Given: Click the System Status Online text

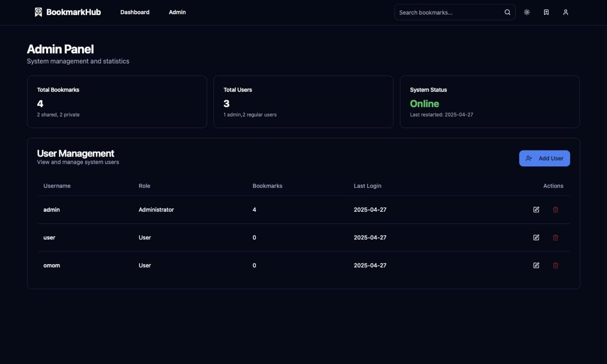Looking at the screenshot, I should (x=424, y=104).
